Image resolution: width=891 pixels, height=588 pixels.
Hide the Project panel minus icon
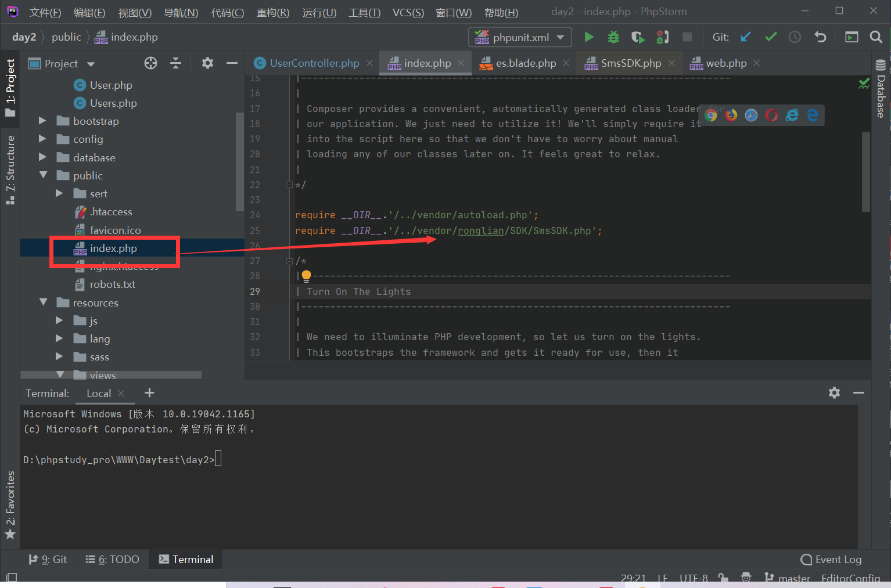(x=232, y=63)
